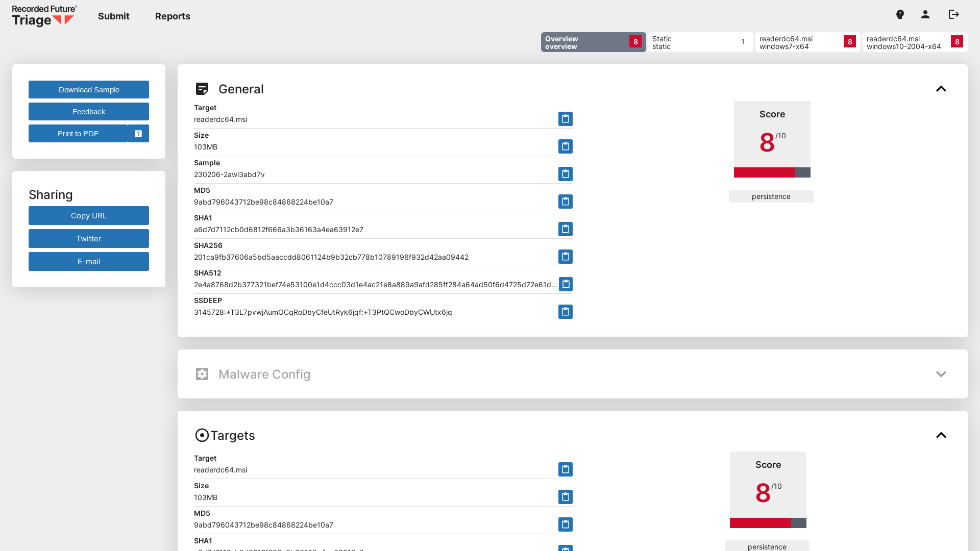Click the Targets section bullseye icon
This screenshot has height=551, width=980.
(201, 435)
